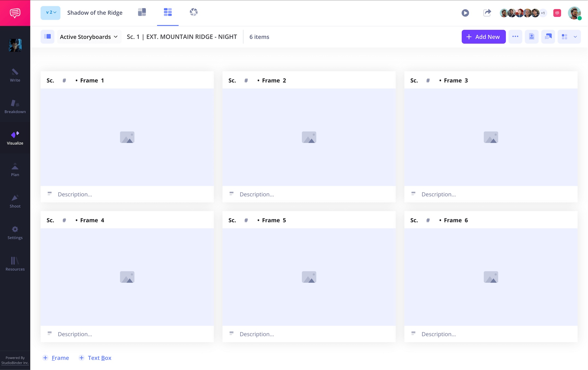
Task: Click the play presentation control
Action: 465,13
